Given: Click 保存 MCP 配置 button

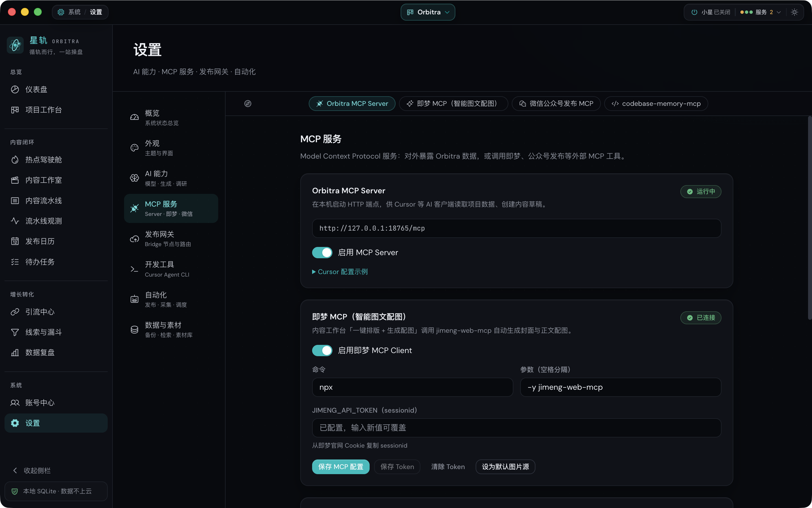Looking at the screenshot, I should point(341,467).
